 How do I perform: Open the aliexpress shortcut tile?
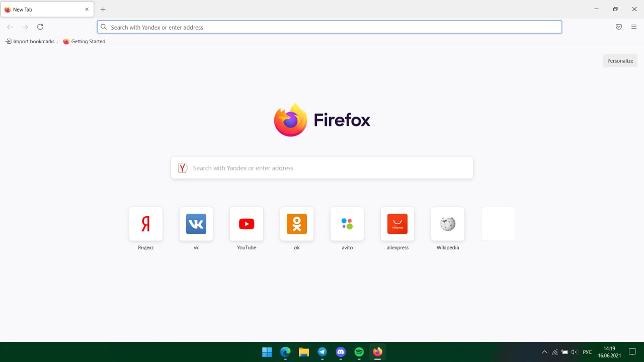pos(397,224)
